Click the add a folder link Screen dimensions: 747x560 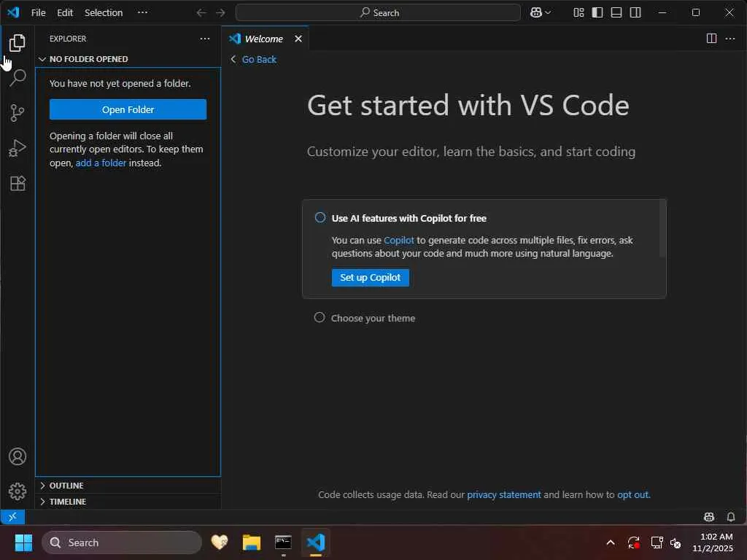(101, 163)
